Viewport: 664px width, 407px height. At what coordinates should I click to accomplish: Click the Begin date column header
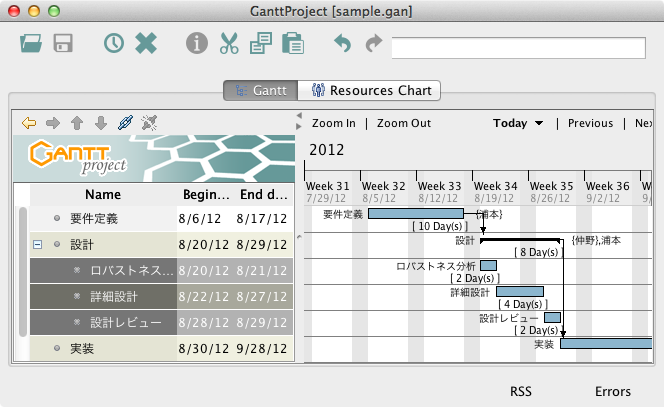tap(205, 194)
